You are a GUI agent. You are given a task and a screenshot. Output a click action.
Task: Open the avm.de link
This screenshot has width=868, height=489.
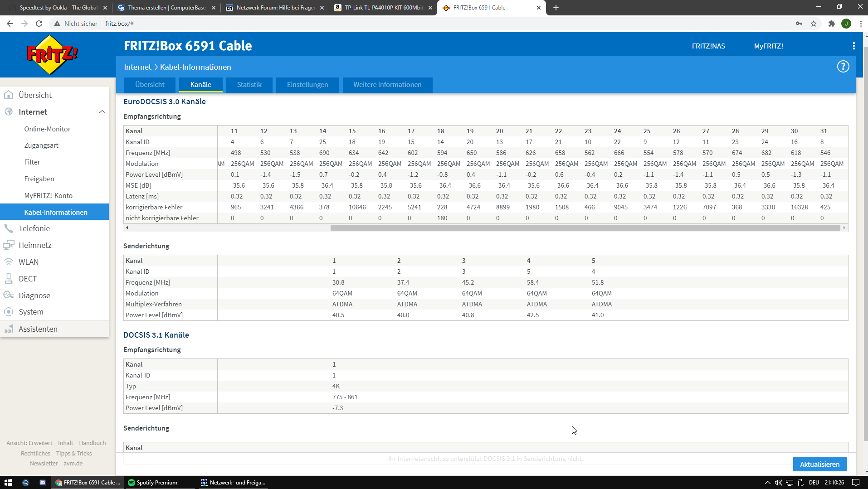73,463
